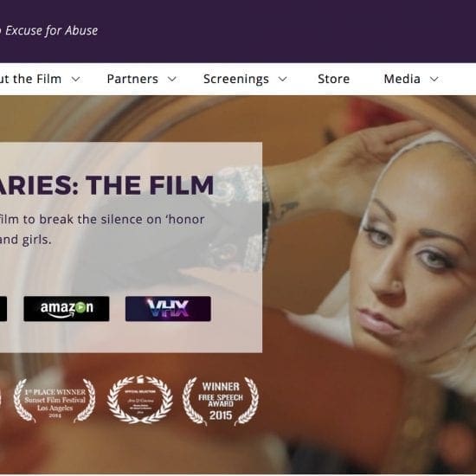The width and height of the screenshot is (476, 476).
Task: Open the Partners menu label
Action: coord(132,79)
